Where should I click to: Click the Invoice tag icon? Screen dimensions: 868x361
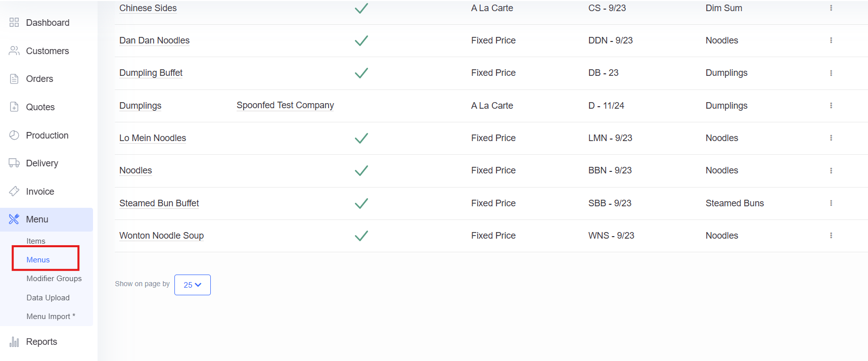[x=14, y=191]
